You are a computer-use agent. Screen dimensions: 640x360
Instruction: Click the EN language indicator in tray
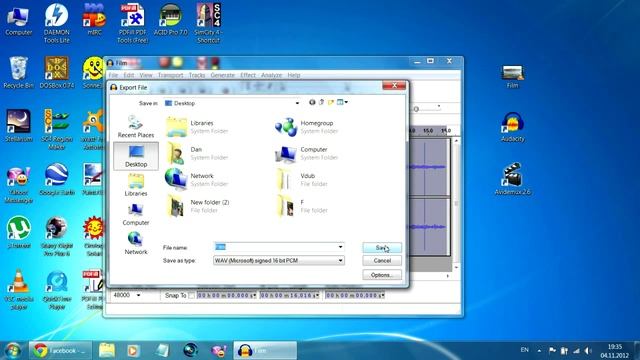(x=524, y=350)
